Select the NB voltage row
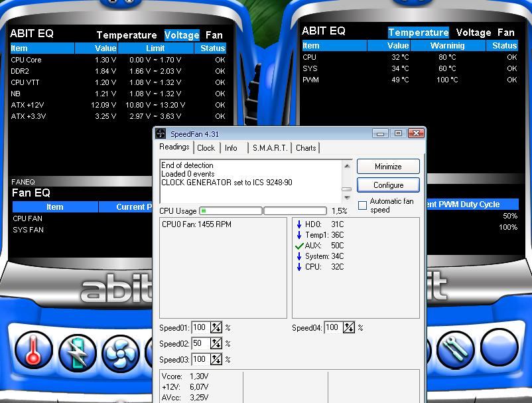Screen dimensions: 532x403 [117, 94]
